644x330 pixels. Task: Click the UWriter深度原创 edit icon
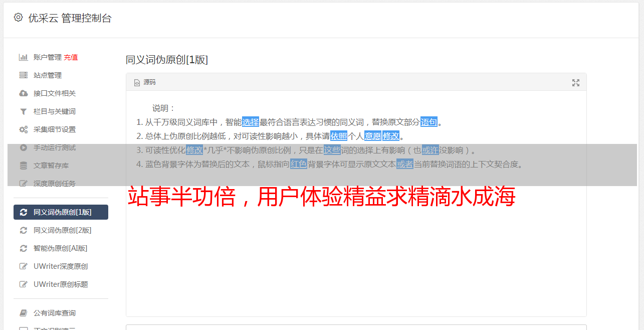coord(23,266)
